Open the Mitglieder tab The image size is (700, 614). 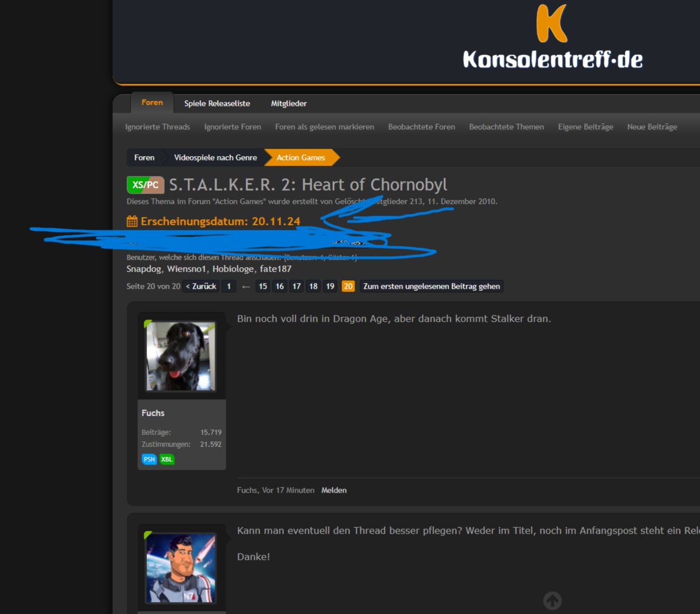[288, 103]
